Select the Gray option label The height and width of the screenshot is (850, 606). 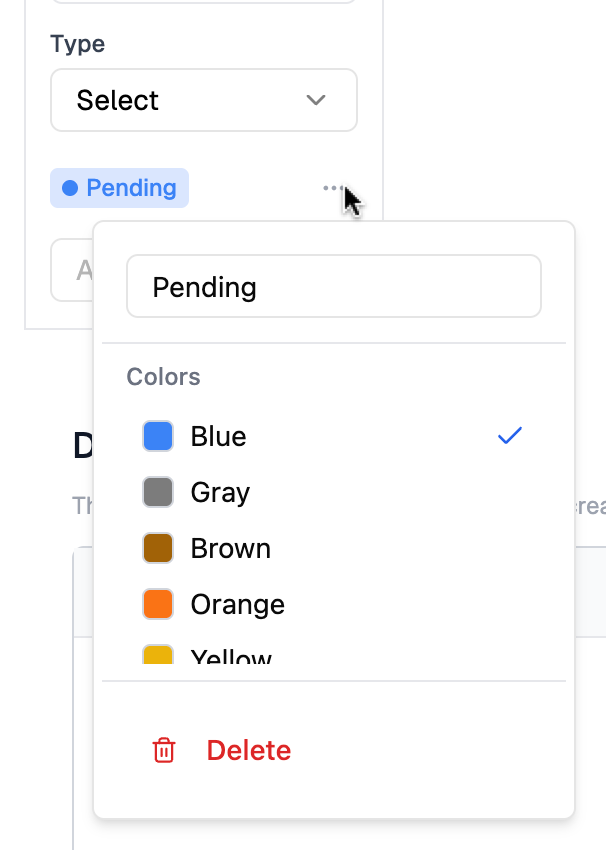(220, 493)
